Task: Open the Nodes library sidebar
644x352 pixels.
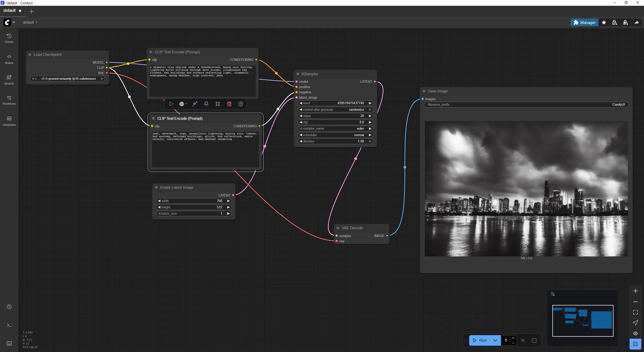Action: [x=9, y=59]
